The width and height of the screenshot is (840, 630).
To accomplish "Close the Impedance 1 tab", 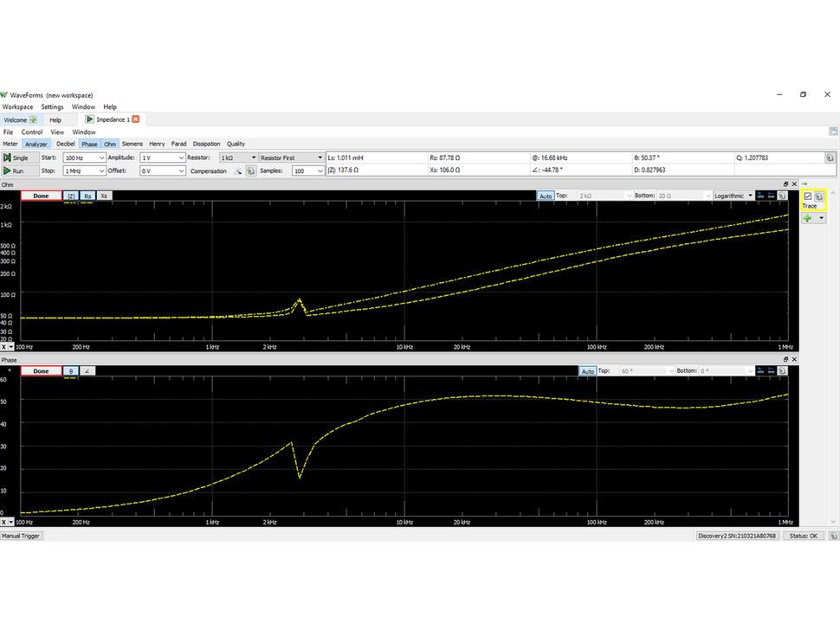I will tap(135, 119).
